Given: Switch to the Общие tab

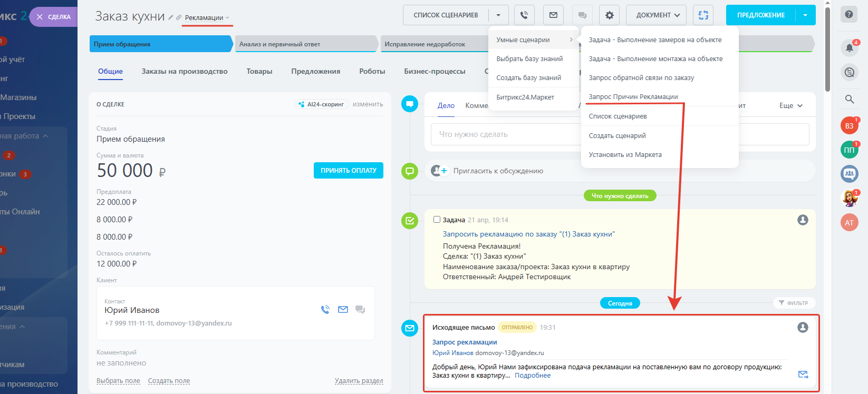Looking at the screenshot, I should pos(110,72).
